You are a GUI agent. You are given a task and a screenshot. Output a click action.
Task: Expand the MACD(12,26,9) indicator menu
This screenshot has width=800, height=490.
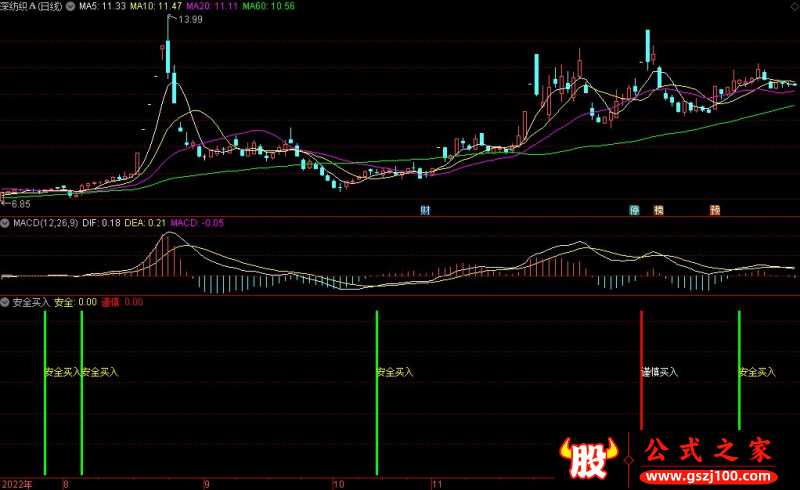(x=5, y=221)
